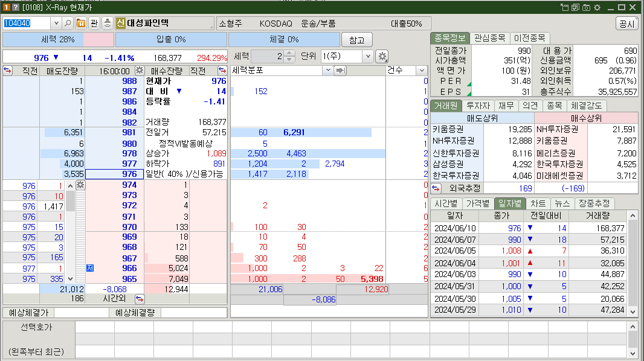Viewport: 644px width, 361px height.
Task: Open the 투자자 tab
Action: (478, 106)
